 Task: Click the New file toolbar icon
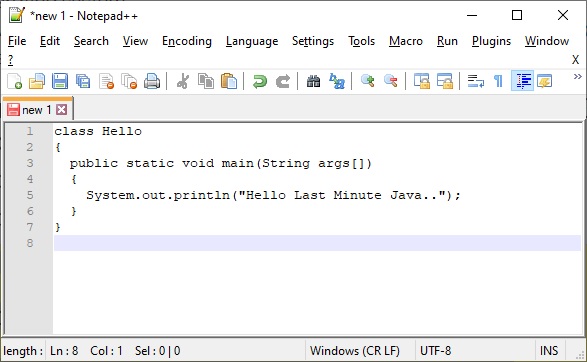point(14,81)
